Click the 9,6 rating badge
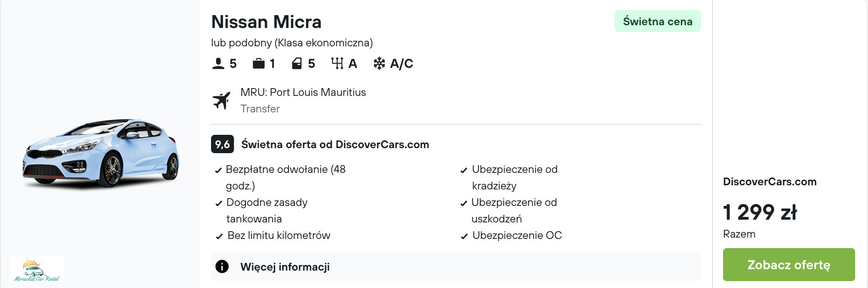 222,144
